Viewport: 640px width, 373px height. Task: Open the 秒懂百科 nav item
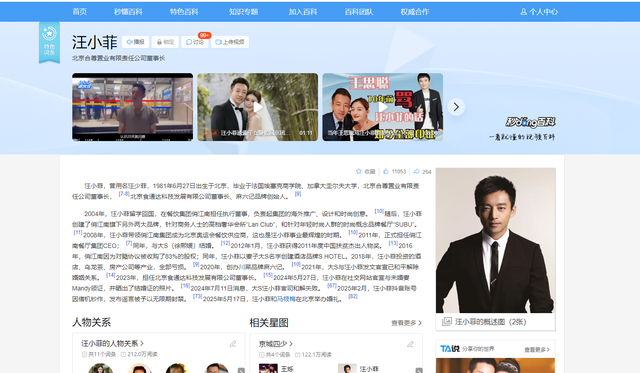128,12
